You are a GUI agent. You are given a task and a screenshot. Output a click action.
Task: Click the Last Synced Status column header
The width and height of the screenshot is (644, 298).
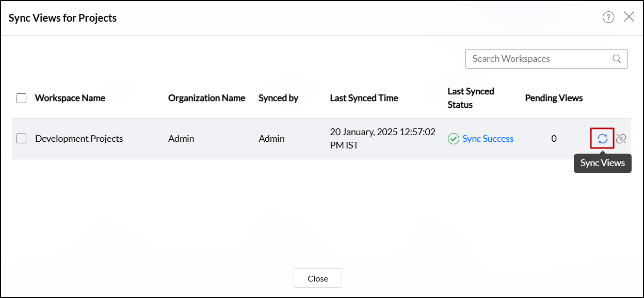(x=471, y=98)
